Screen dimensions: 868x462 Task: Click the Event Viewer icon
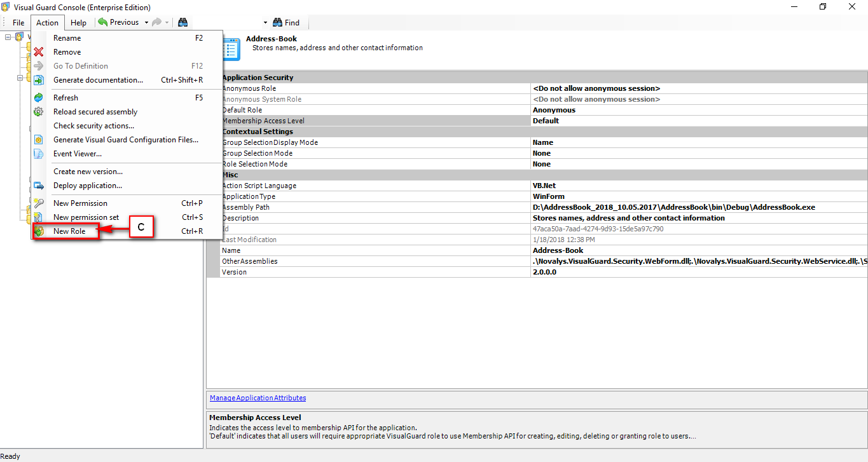tap(38, 153)
